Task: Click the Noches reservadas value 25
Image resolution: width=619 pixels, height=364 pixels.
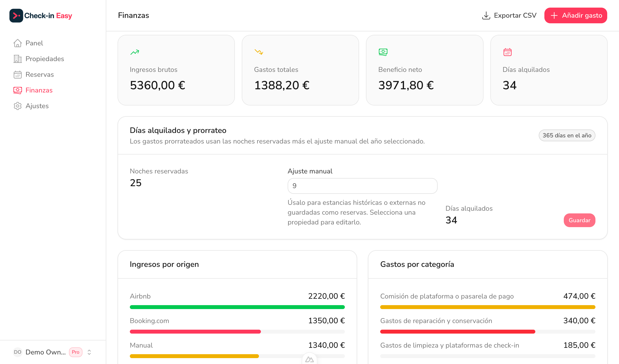Action: (x=135, y=183)
